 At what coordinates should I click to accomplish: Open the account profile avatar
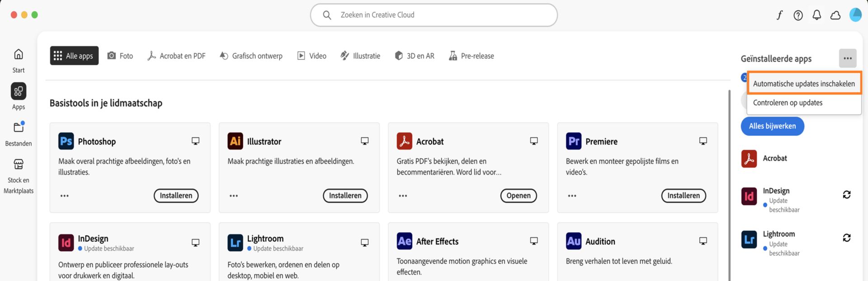[855, 15]
